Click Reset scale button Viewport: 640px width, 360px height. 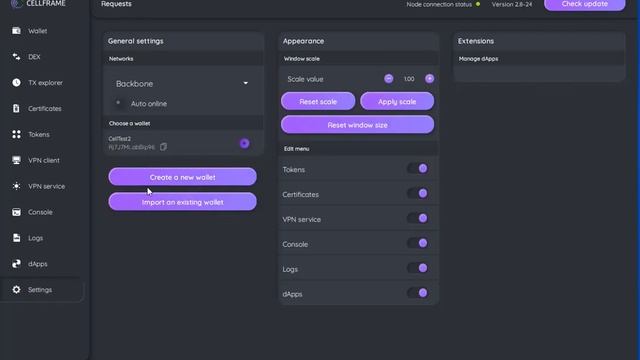318,101
